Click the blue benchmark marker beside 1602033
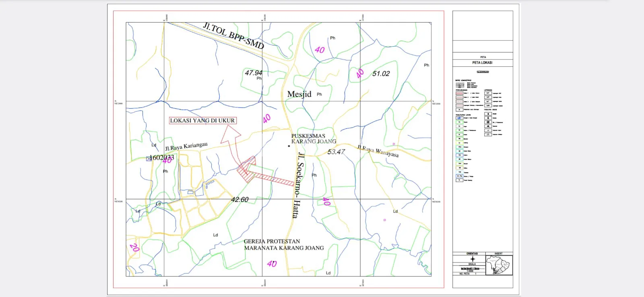Image resolution: width=644 pixels, height=297 pixels. (149, 159)
